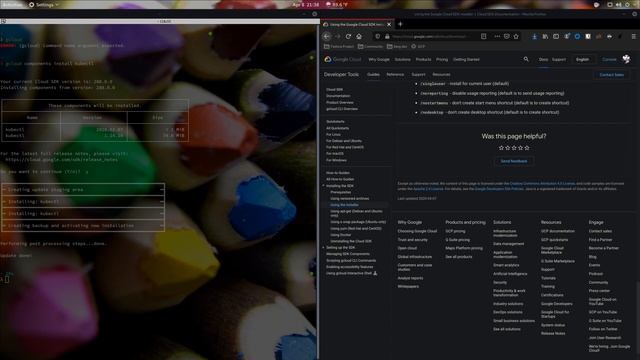Open the Fedora Project bookmark folder
Screen dimensions: 640x360
click(339, 47)
